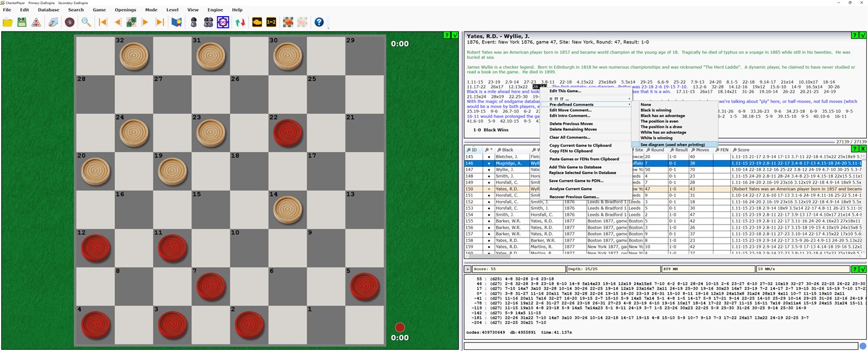Click the two pawns player icon
Viewport: 868px width, 351px height.
[x=208, y=22]
